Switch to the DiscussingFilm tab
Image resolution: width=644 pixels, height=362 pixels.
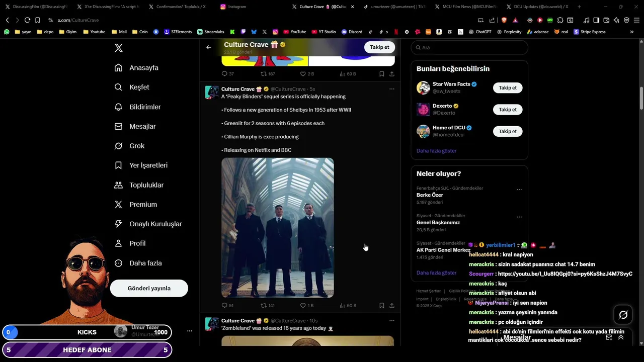coord(35,7)
